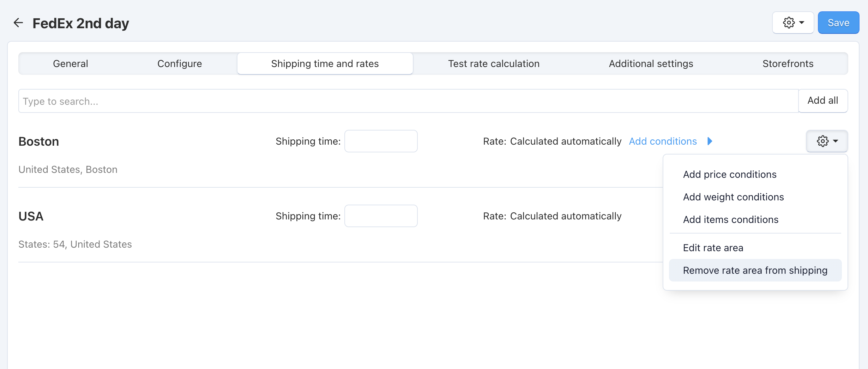Click the USA rate area name

pyautogui.click(x=31, y=216)
